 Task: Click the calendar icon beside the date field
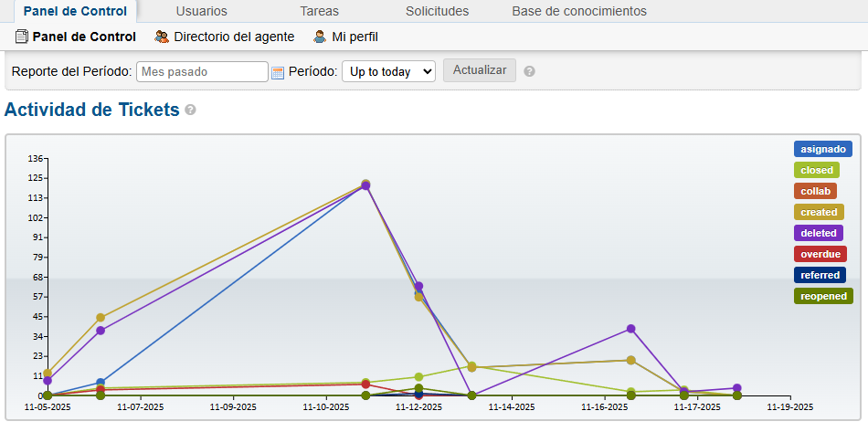click(x=278, y=72)
